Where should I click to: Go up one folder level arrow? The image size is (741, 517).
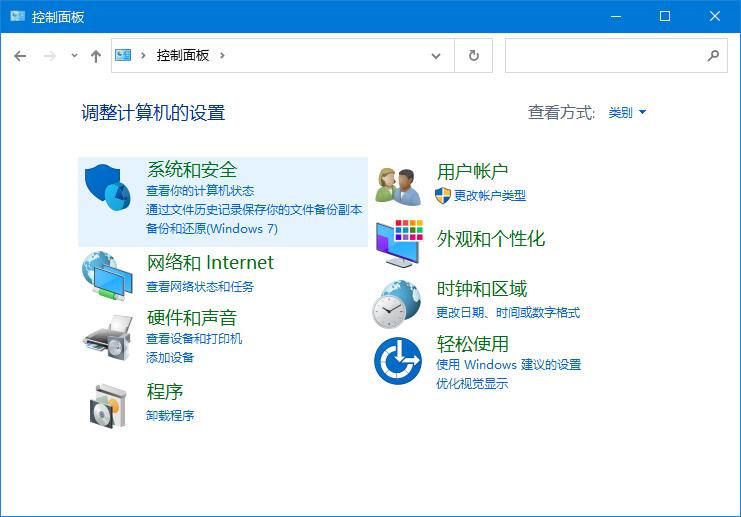tap(96, 56)
